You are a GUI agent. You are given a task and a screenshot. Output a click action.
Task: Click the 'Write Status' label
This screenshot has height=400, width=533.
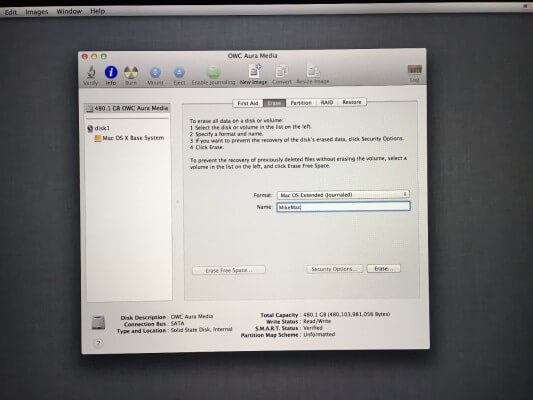tap(282, 321)
